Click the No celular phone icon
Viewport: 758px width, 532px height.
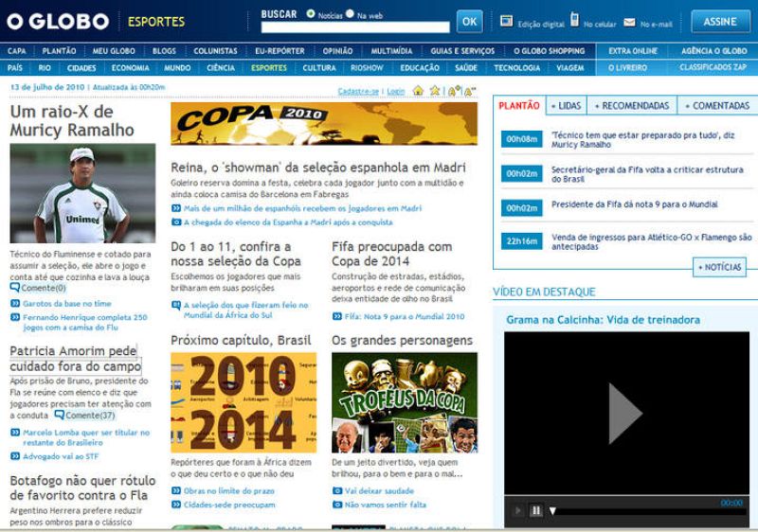tap(573, 20)
